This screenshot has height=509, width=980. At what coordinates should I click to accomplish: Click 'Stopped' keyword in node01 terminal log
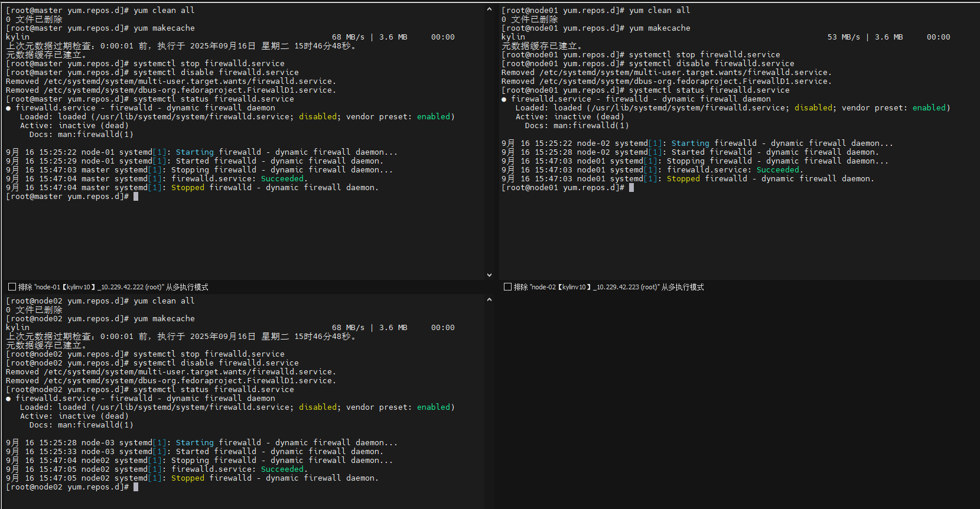[683, 179]
